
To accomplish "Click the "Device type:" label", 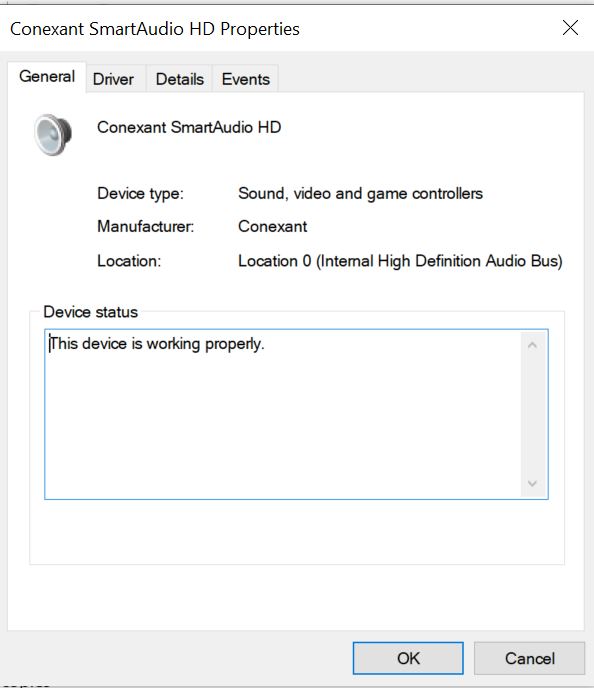I will (x=140, y=194).
